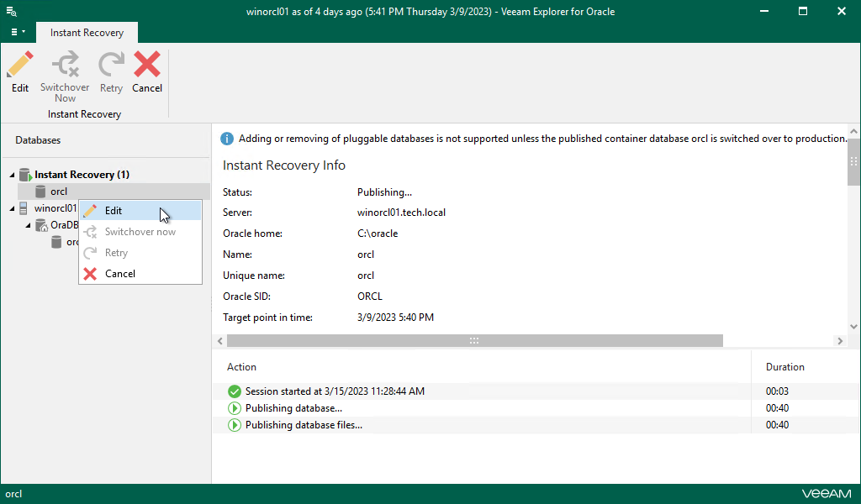
Task: Click the Action column header
Action: 241,367
